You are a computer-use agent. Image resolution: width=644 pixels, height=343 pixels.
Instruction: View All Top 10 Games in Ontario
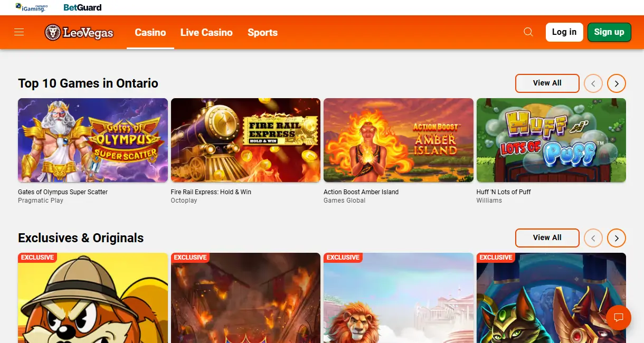(547, 83)
